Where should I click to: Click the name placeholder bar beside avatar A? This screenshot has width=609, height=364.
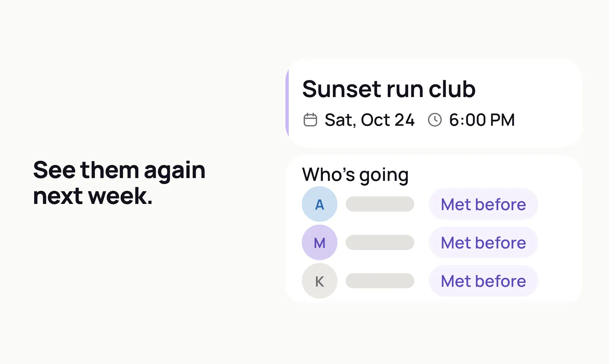[x=380, y=204]
